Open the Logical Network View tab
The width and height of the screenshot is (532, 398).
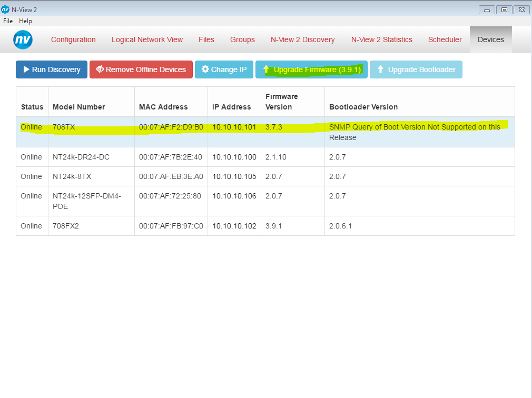(x=147, y=39)
